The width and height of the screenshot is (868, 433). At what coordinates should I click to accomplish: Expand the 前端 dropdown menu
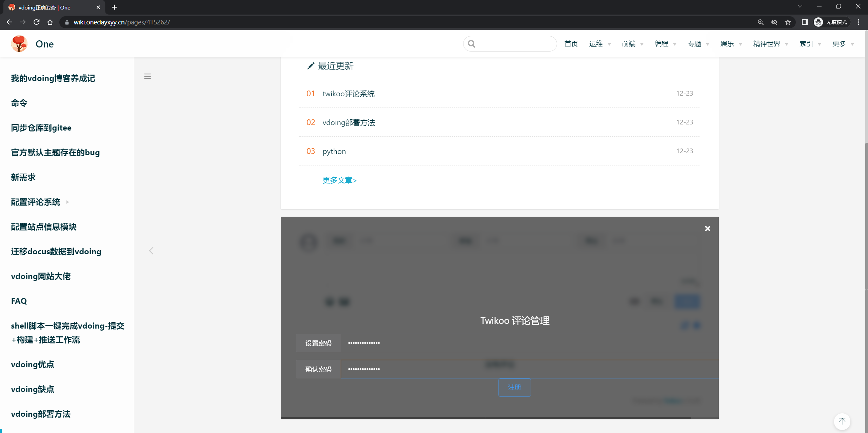[632, 44]
